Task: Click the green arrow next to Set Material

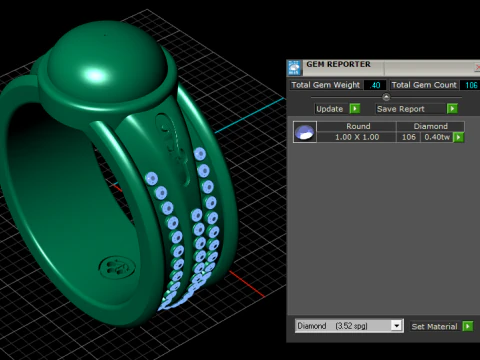Action: (x=468, y=326)
